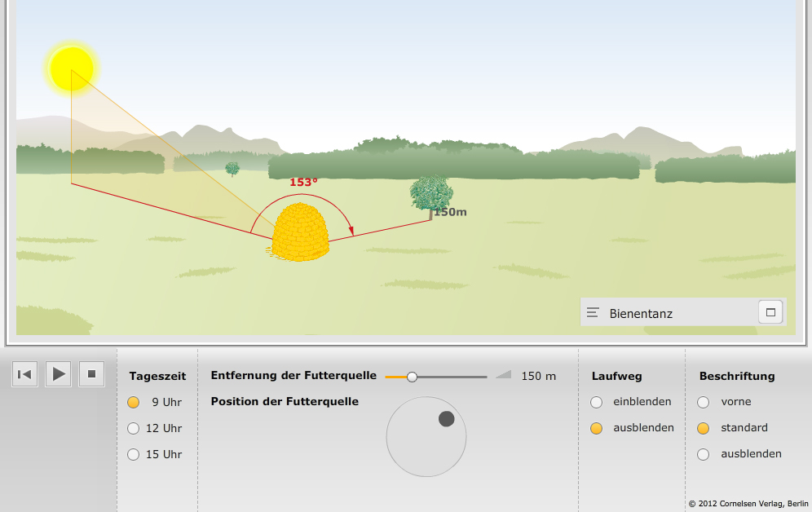Set Beschriftung to vorne

click(x=704, y=402)
